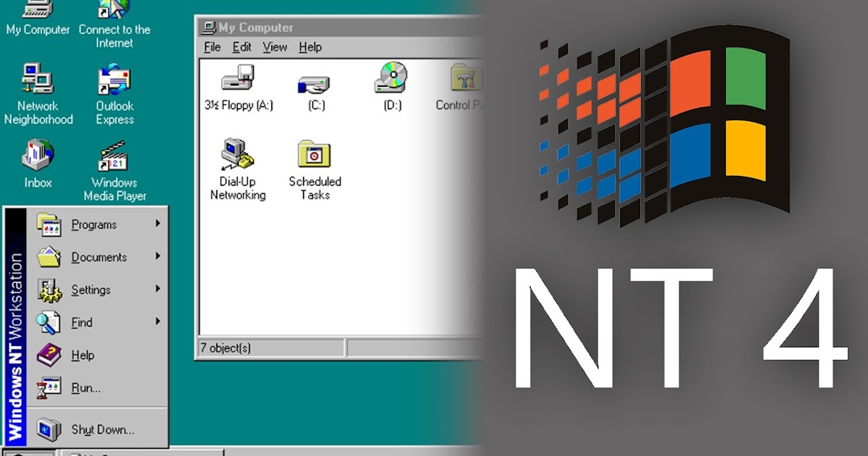Open the View menu in My Computer

(275, 47)
